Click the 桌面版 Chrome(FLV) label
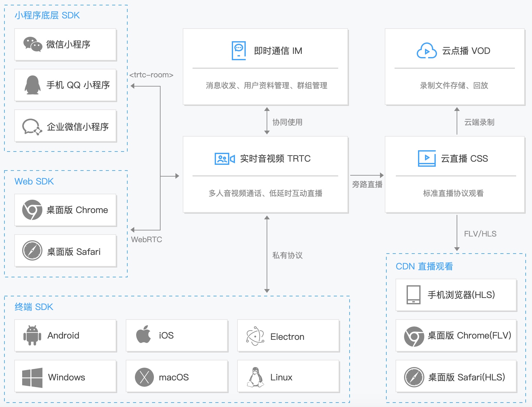The image size is (532, 407). click(x=469, y=335)
